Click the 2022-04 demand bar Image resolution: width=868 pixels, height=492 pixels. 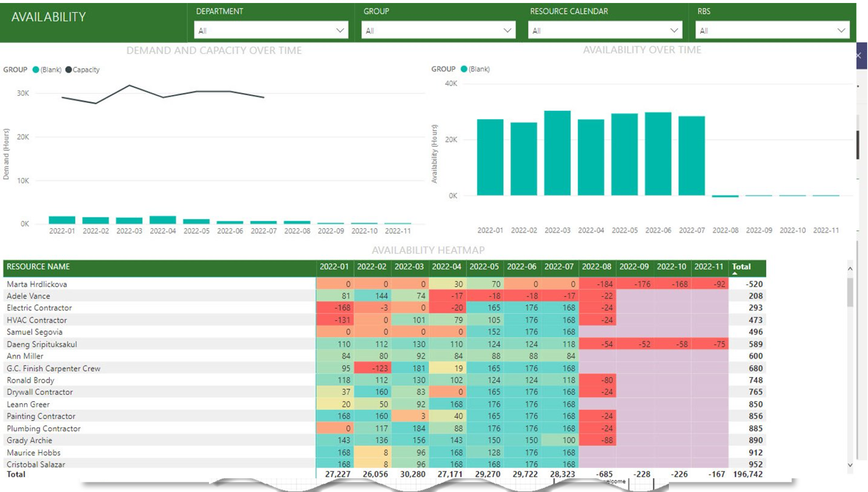(163, 220)
